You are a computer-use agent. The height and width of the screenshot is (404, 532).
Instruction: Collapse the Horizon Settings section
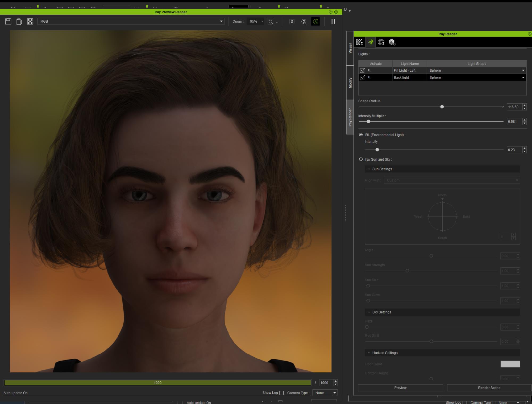pos(369,353)
